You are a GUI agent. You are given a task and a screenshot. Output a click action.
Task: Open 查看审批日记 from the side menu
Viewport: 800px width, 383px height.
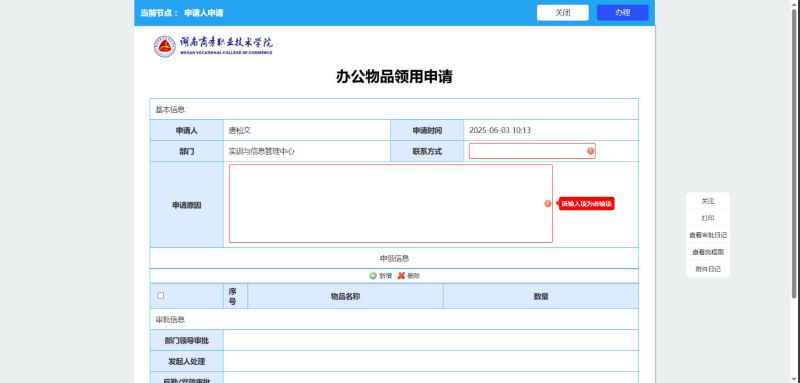[x=708, y=235]
